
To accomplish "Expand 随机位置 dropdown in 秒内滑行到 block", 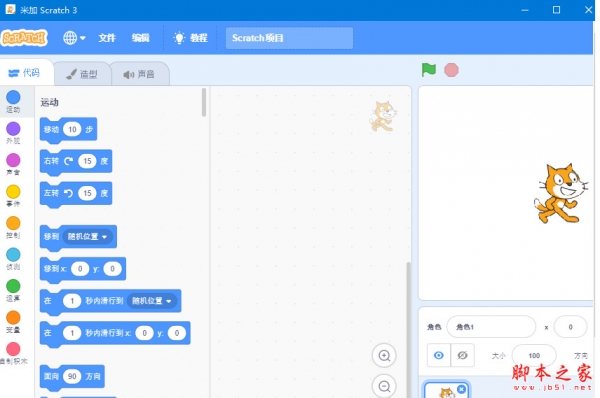I will [152, 301].
